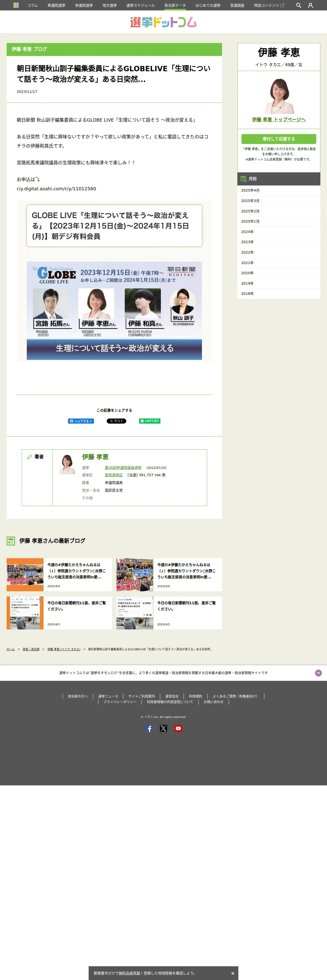Open the user account icon
This screenshot has height=980, width=327.
[x=310, y=5]
